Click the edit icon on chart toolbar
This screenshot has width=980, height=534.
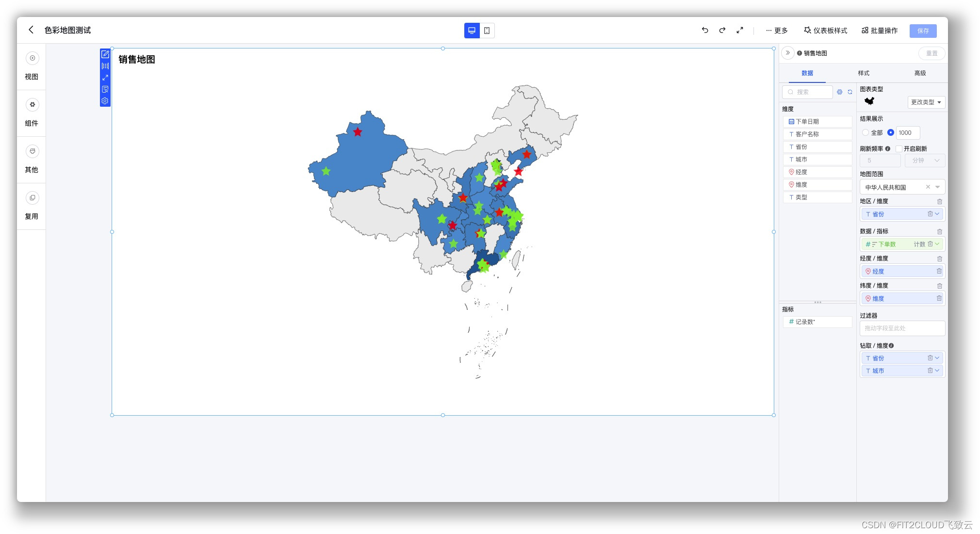click(105, 54)
